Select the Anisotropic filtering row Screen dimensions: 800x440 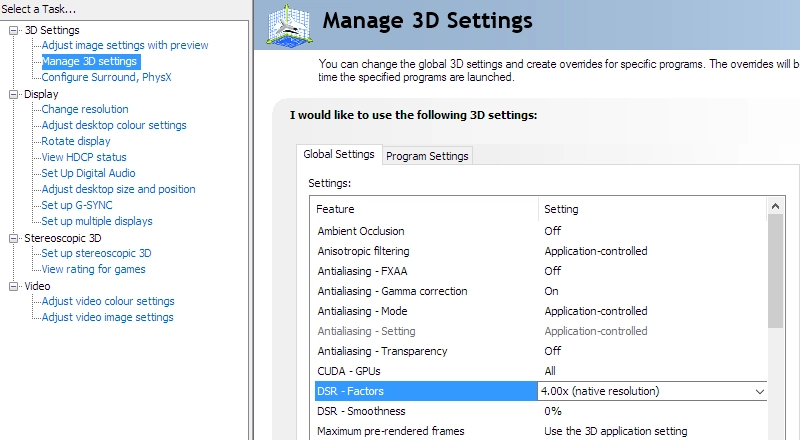[541, 251]
